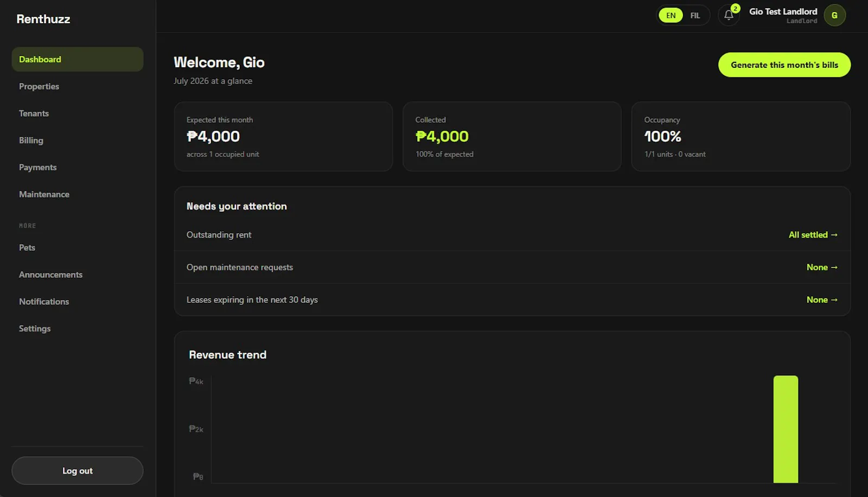Select the Occupancy 100% card
Viewport: 868px width, 497px height.
point(741,136)
